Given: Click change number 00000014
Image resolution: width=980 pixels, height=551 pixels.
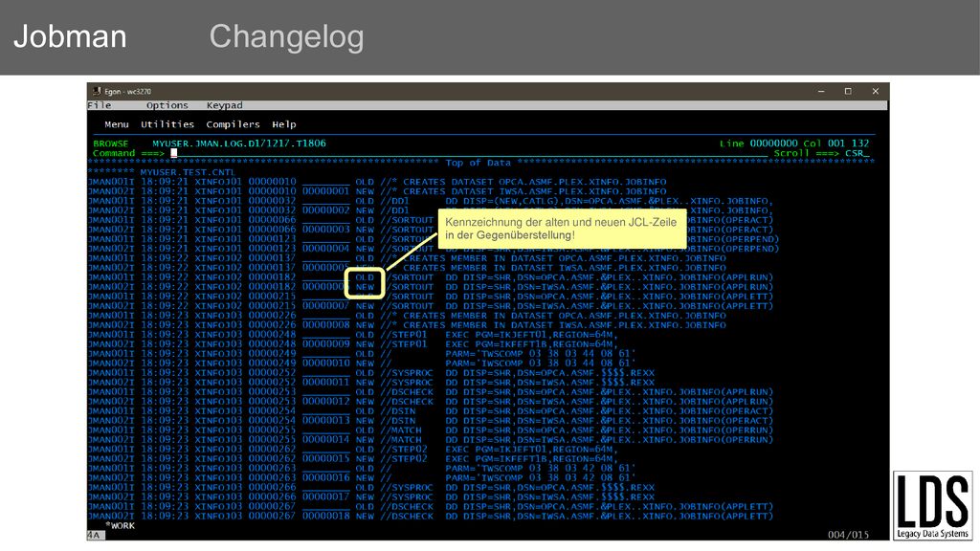Looking at the screenshot, I should tap(325, 439).
